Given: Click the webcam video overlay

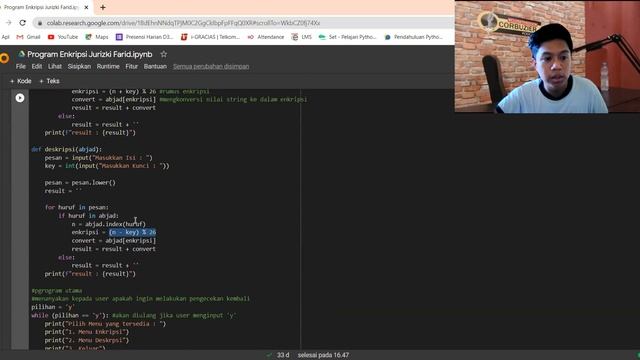Looking at the screenshot, I should click(x=547, y=56).
